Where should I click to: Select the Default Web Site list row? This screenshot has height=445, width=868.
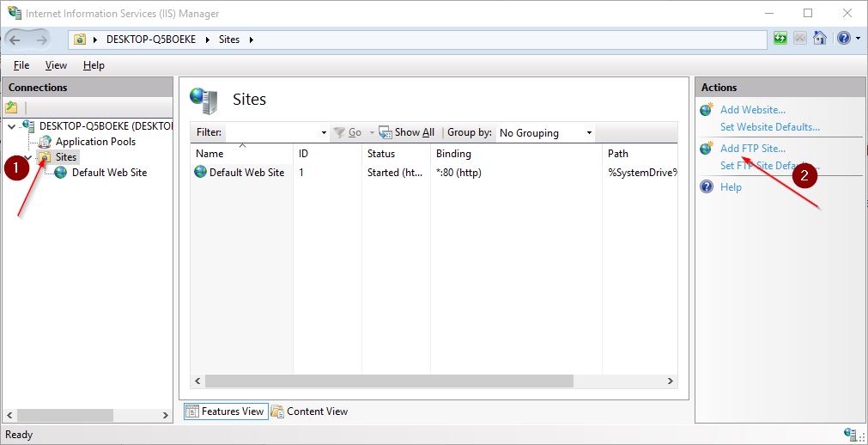(434, 173)
